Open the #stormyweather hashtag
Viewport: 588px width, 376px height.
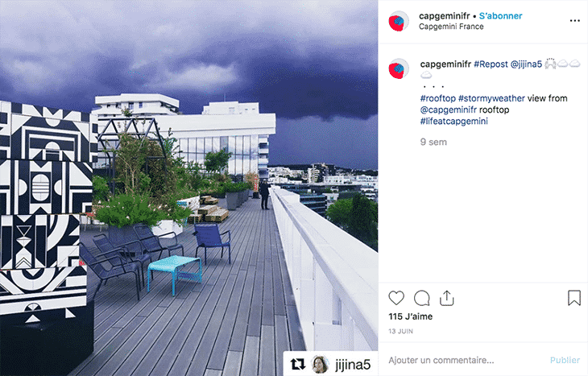pos(491,98)
